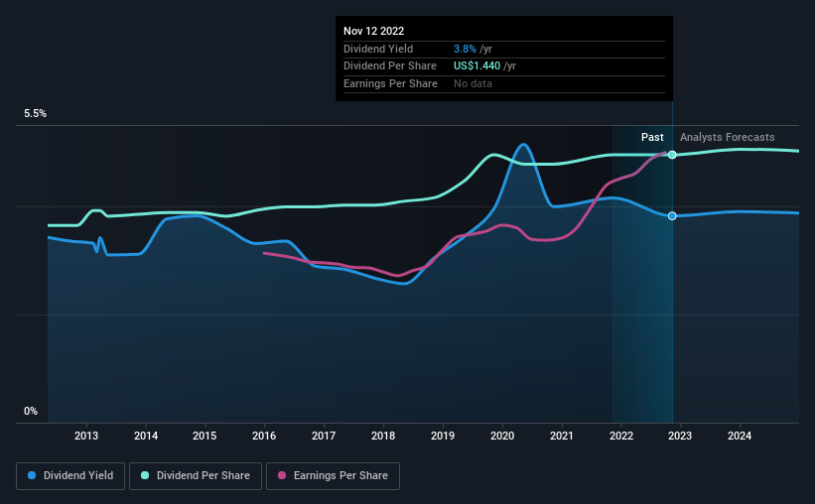
Task: Click the 2022 x-axis year label
Action: [x=621, y=436]
